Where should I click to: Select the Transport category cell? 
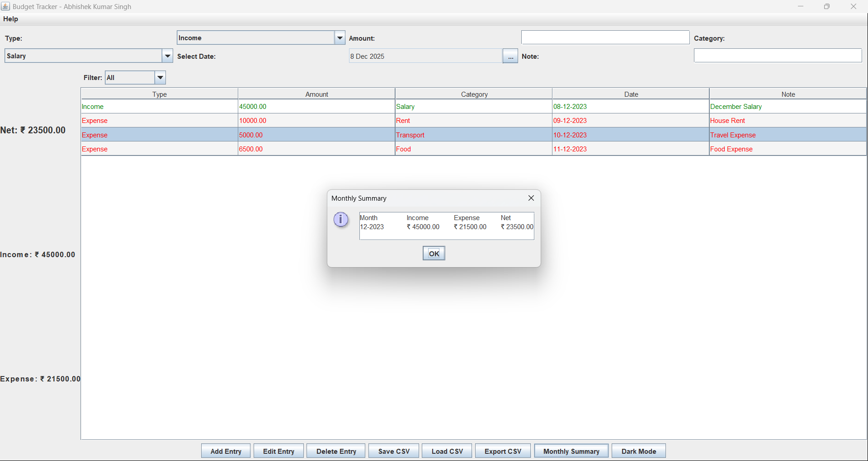click(x=474, y=135)
